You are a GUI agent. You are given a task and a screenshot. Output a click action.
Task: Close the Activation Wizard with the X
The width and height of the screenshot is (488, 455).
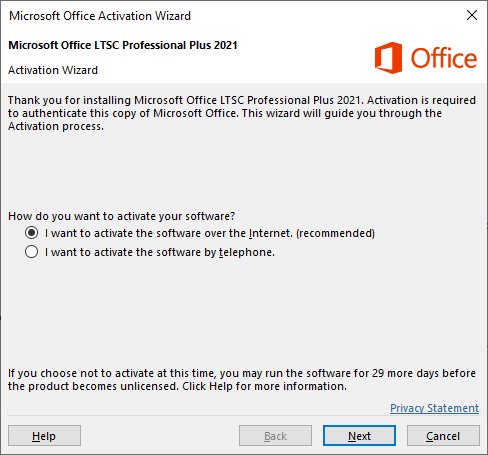[472, 15]
